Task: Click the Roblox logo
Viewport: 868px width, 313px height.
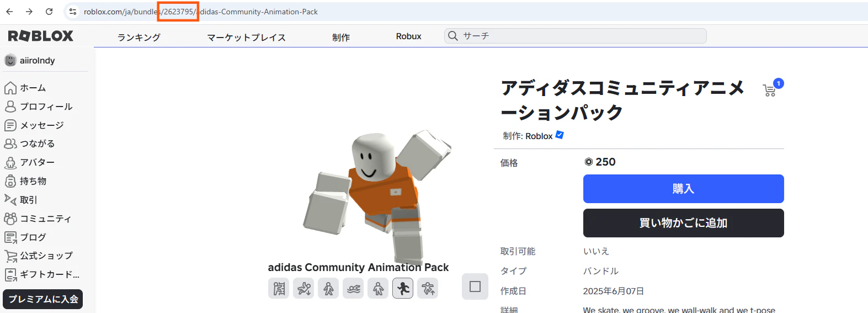Action: tap(40, 36)
